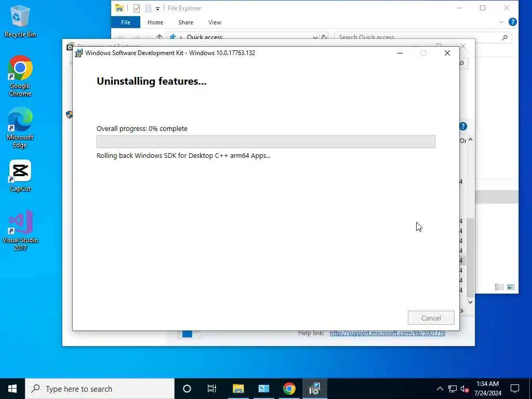The image size is (532, 399).
Task: Open CapCut desktop shortcut
Action: point(20,176)
